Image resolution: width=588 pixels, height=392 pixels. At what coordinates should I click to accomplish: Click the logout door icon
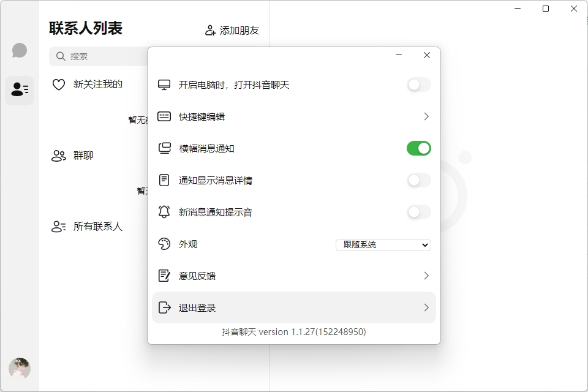tap(164, 307)
